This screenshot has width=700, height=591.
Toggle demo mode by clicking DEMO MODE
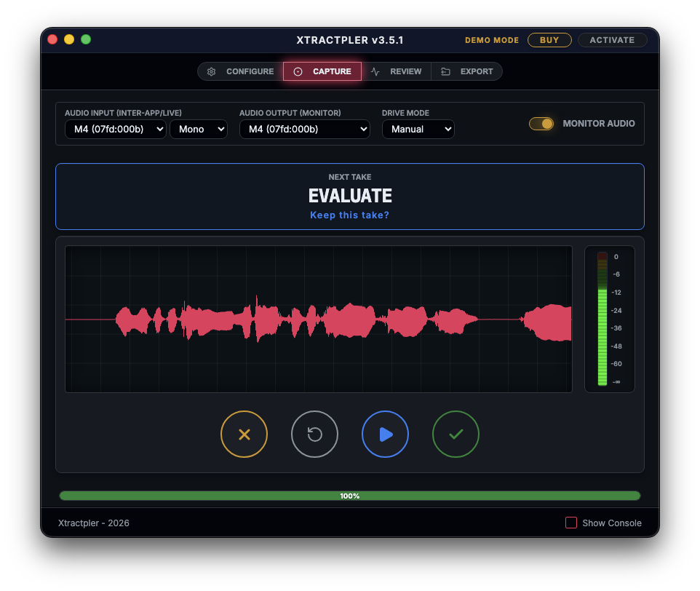492,40
